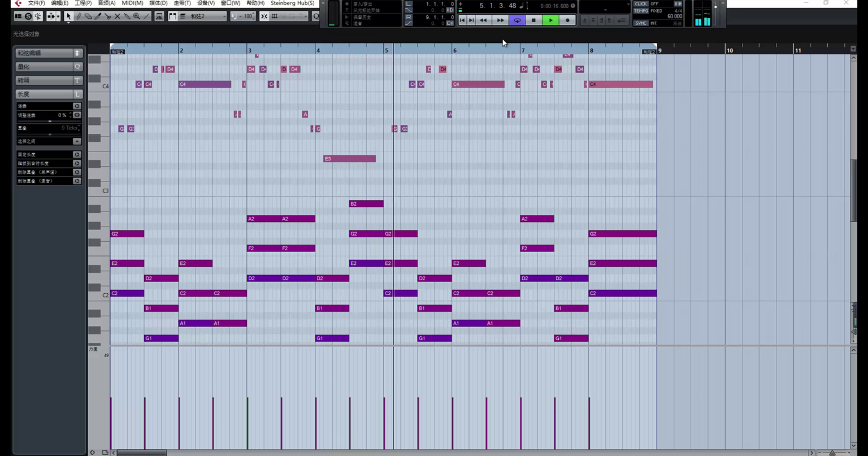The image size is (868, 456).
Task: Select the Erase tool
Action: pyautogui.click(x=88, y=16)
